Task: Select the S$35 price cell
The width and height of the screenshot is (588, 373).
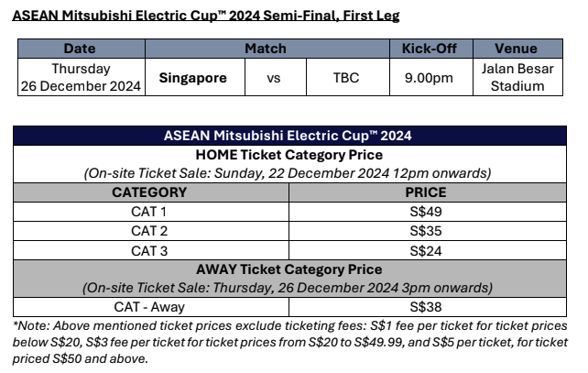Action: coord(426,231)
